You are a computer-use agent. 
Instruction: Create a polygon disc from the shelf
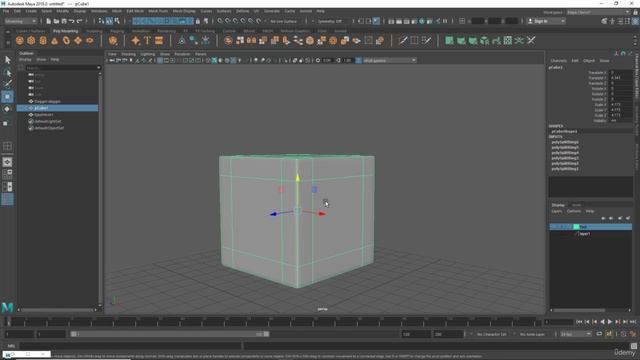[x=89, y=40]
